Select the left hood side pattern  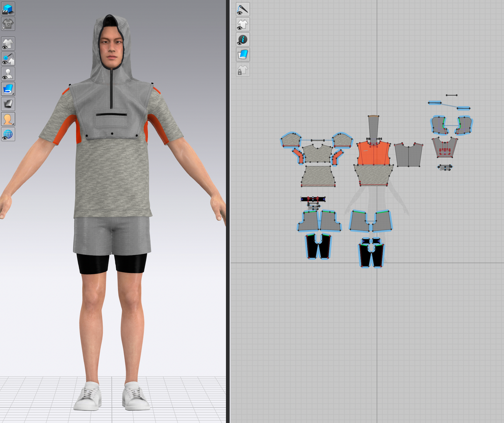pos(439,126)
